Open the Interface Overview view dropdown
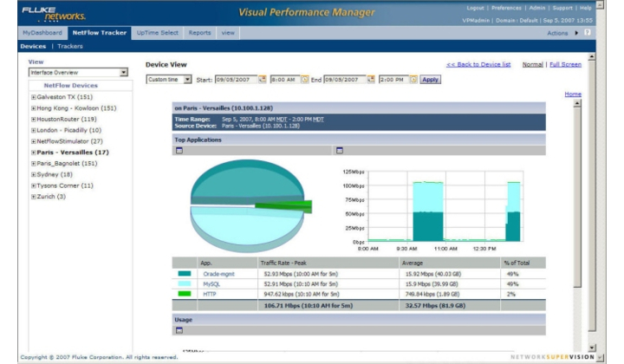 [124, 73]
